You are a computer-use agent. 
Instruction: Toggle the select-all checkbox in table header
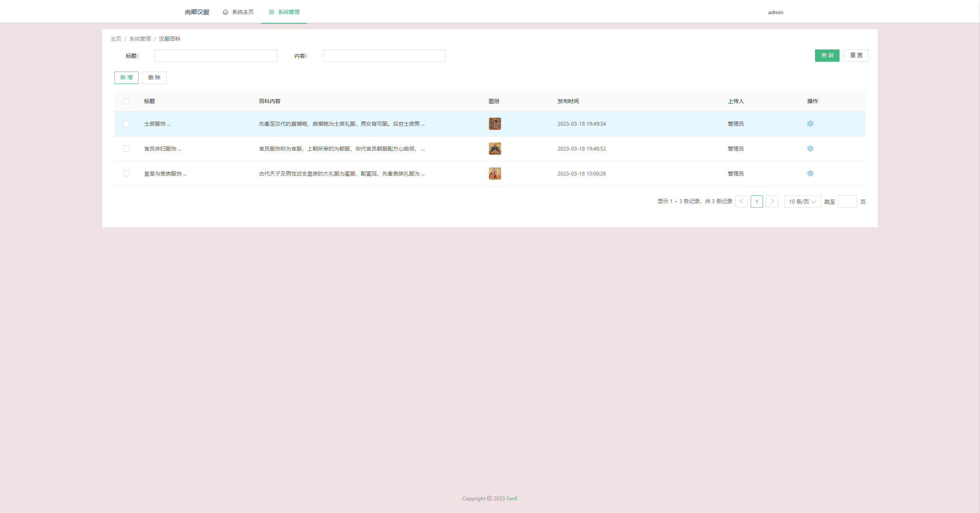tap(127, 101)
